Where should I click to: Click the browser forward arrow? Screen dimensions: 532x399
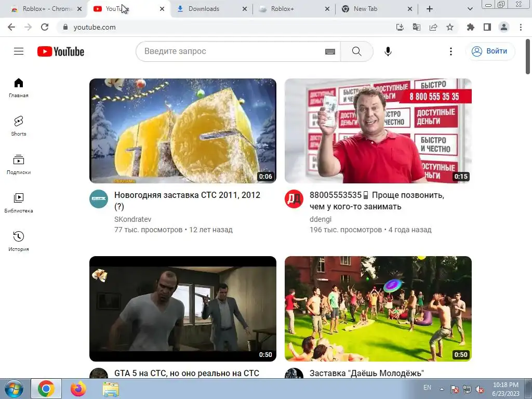point(28,27)
